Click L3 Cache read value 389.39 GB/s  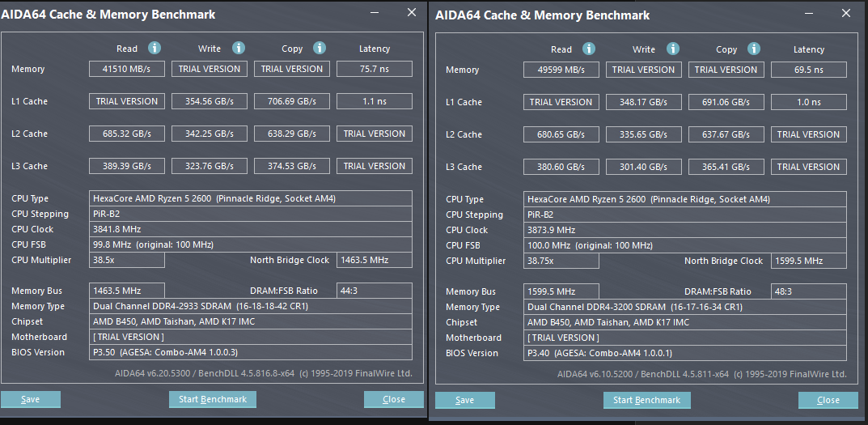tap(127, 166)
